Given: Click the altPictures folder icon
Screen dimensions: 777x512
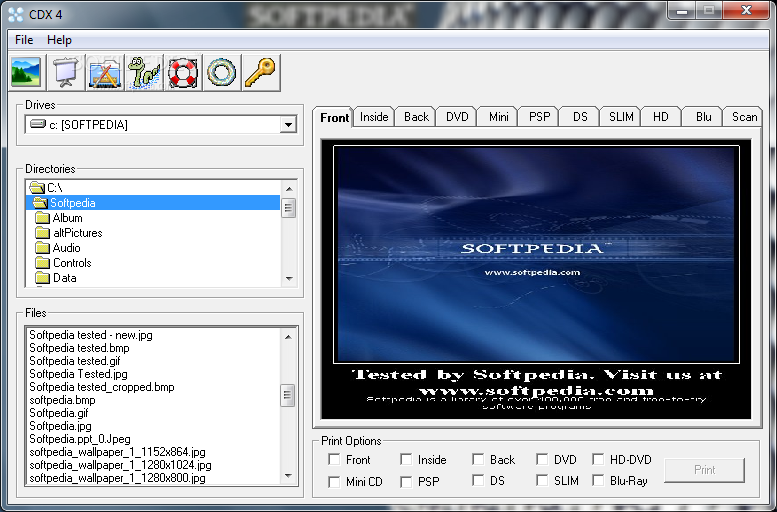Looking at the screenshot, I should coord(43,232).
